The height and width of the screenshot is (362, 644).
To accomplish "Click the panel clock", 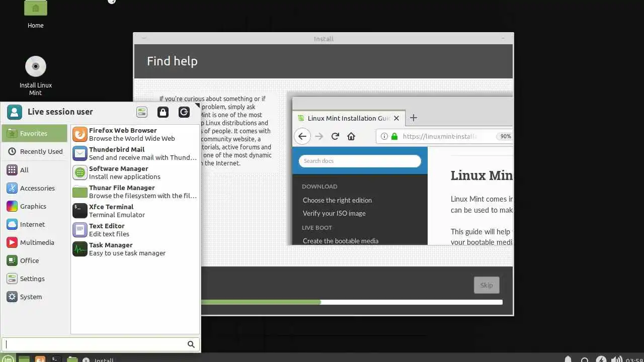I will [634, 359].
